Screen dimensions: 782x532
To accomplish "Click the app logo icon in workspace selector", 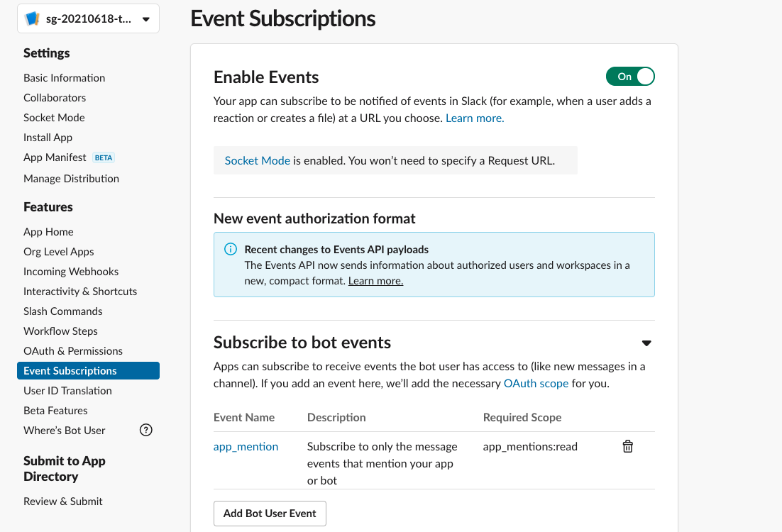I will pos(33,19).
